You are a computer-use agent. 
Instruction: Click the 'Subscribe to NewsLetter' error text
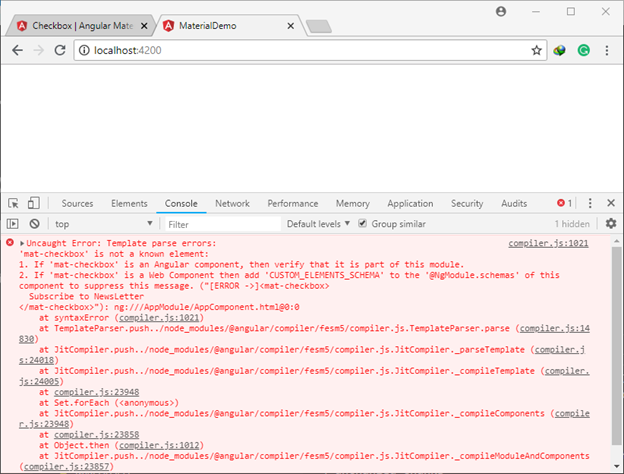pyautogui.click(x=86, y=296)
